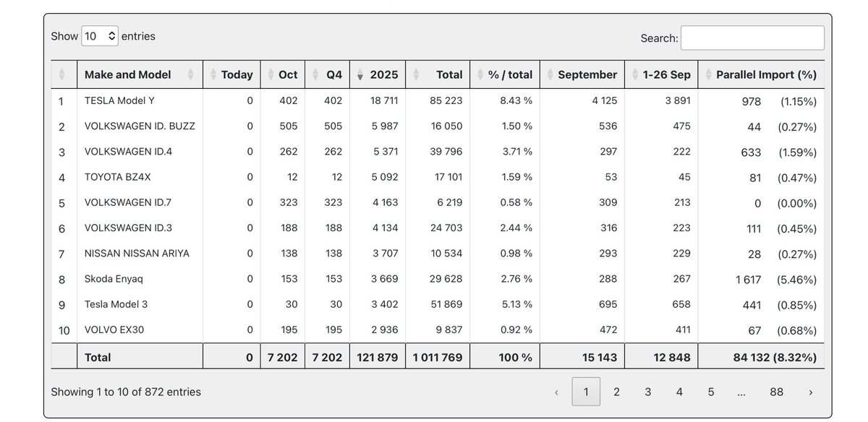This screenshot has height=422, width=868.
Task: Click the 6 219 total for ID.7
Action: coord(449,203)
